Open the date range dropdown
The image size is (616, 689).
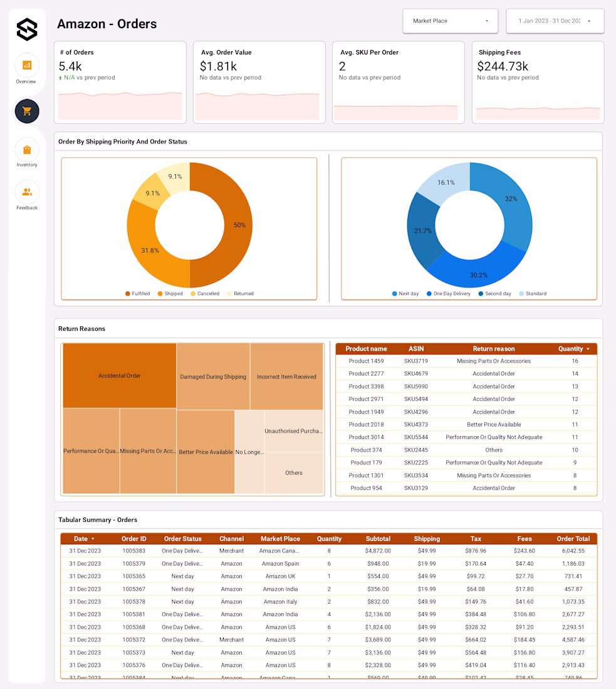[555, 21]
